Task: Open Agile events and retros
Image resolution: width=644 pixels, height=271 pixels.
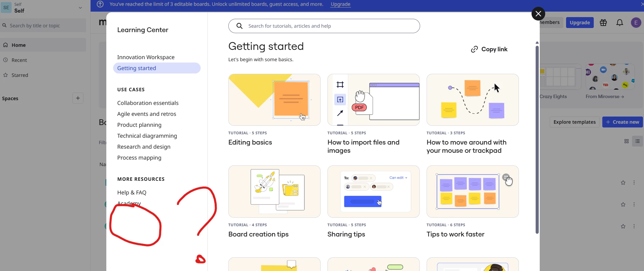Action: pyautogui.click(x=147, y=114)
